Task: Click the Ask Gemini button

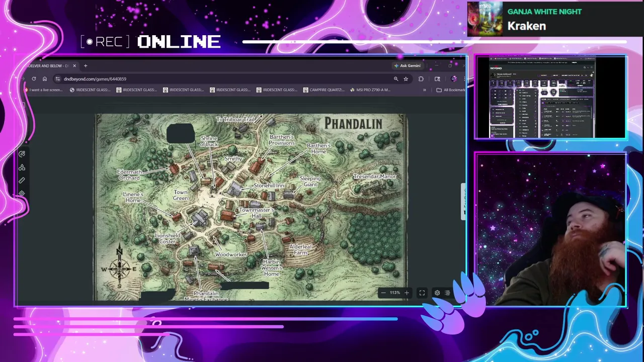Action: click(408, 66)
